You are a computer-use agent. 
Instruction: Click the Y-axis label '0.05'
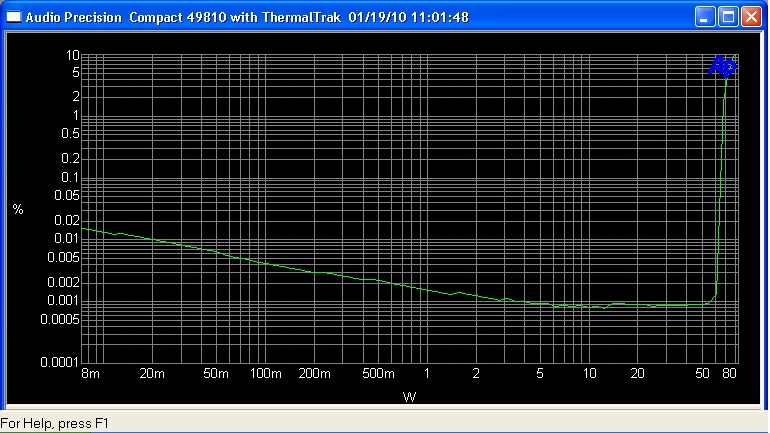pyautogui.click(x=67, y=195)
